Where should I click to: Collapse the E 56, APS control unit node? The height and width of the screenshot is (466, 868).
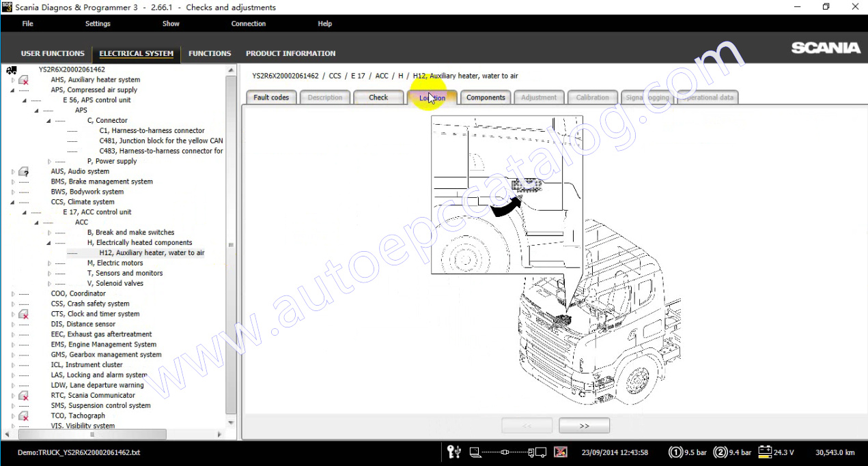[x=25, y=100]
